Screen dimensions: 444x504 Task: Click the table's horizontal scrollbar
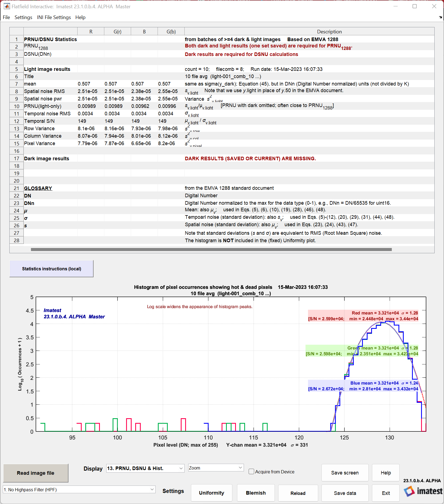[211, 249]
